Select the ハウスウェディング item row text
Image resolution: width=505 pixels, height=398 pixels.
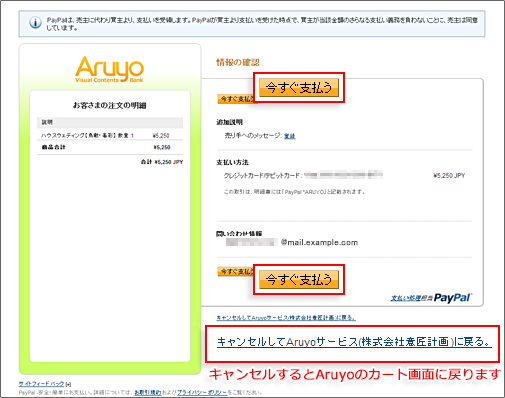coord(87,136)
